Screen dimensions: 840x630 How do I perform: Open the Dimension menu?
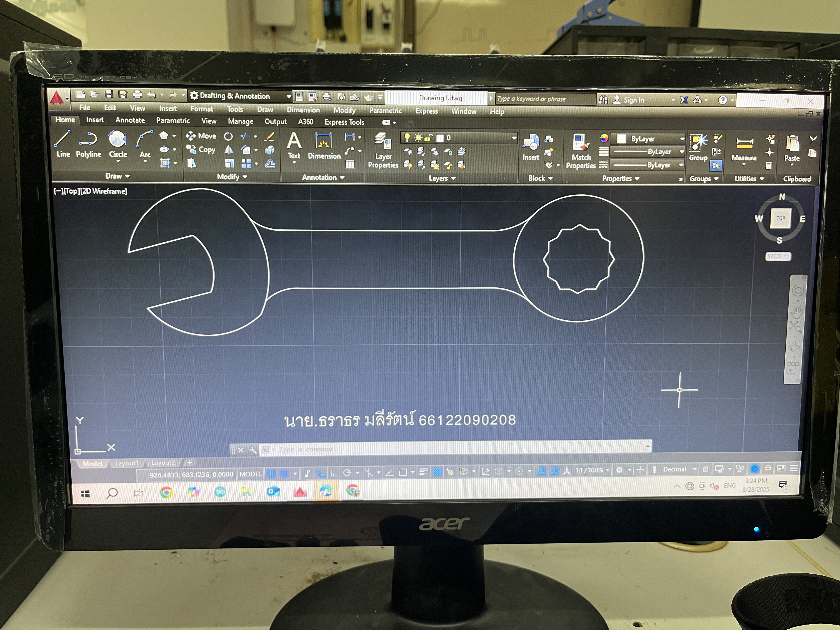(303, 110)
